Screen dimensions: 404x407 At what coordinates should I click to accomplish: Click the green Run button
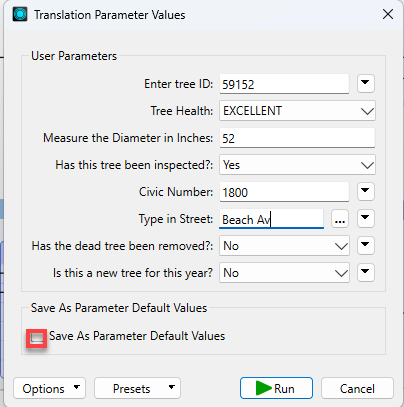[276, 388]
